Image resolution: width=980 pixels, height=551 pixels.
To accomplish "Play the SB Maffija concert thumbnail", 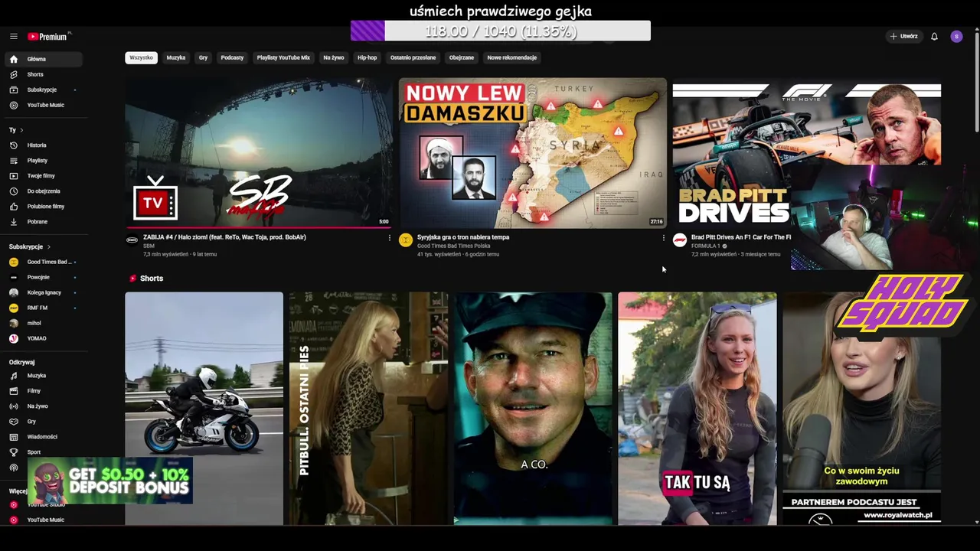I will [x=259, y=152].
